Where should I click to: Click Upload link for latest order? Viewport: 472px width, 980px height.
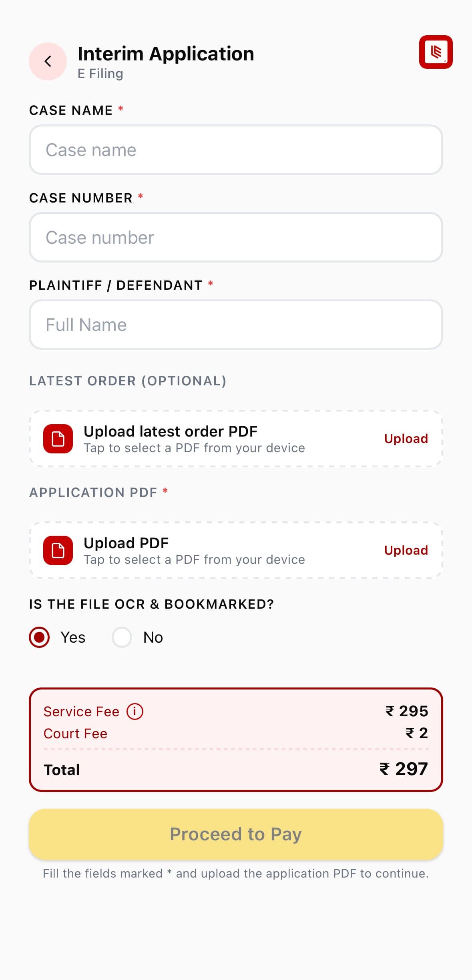[406, 439]
